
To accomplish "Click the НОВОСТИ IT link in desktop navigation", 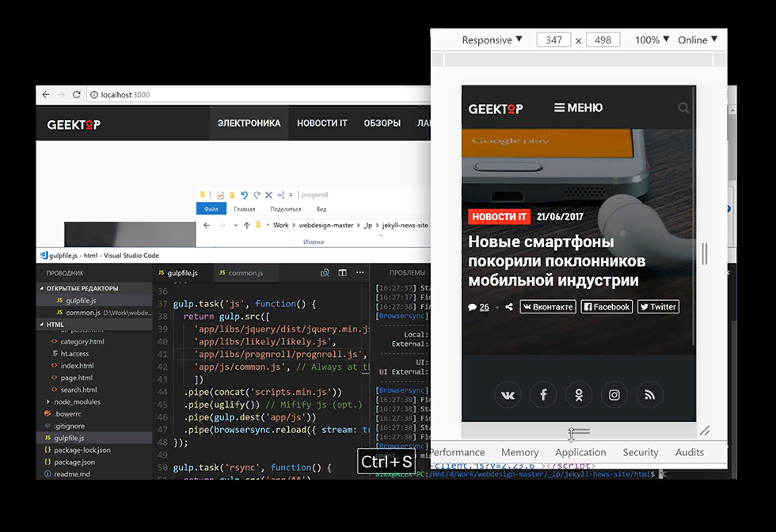I will pyautogui.click(x=321, y=123).
